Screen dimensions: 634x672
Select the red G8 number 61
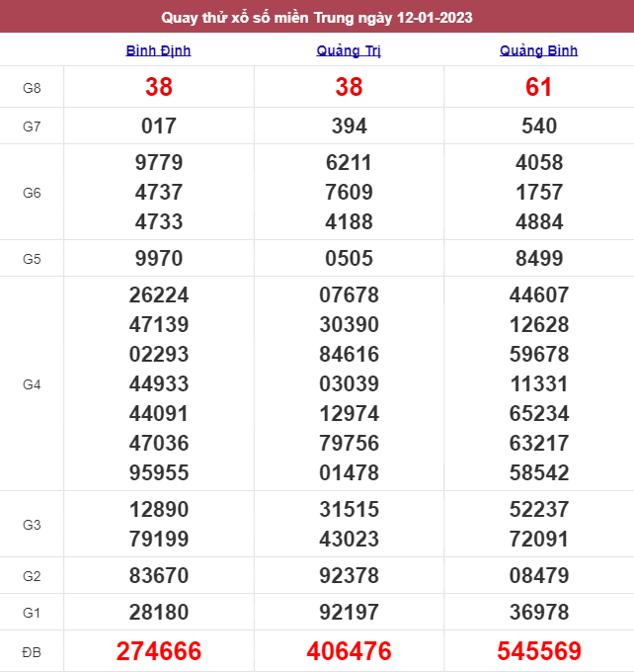(x=538, y=88)
